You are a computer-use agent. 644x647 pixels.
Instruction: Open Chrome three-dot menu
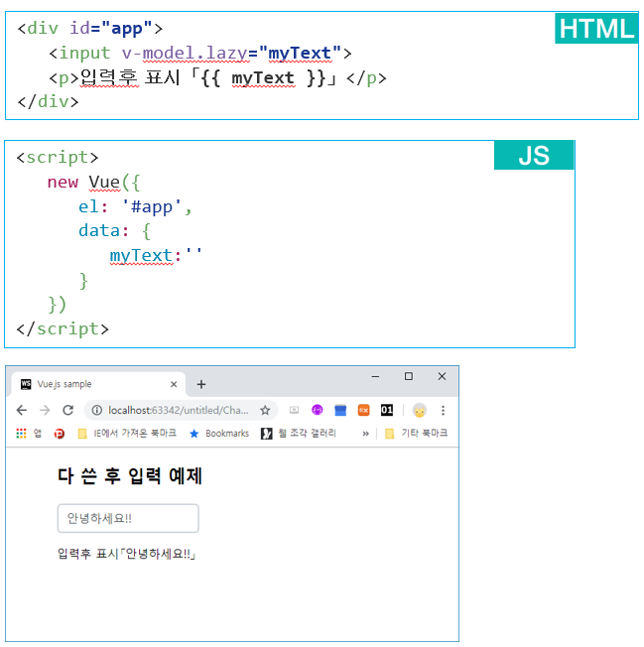point(443,410)
